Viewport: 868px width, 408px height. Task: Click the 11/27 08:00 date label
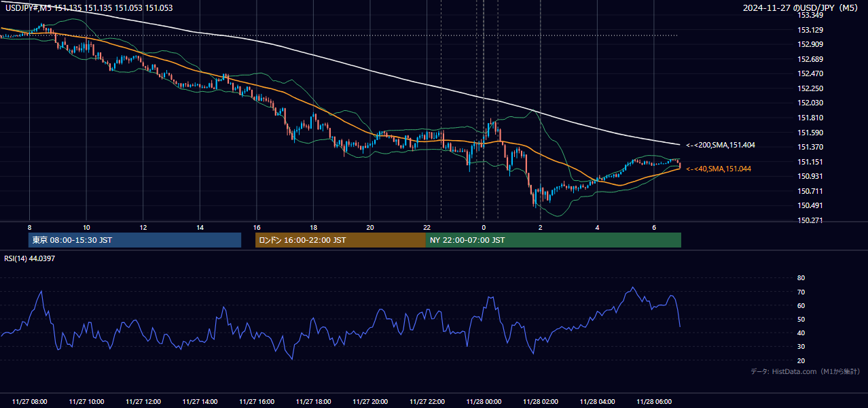pyautogui.click(x=30, y=402)
